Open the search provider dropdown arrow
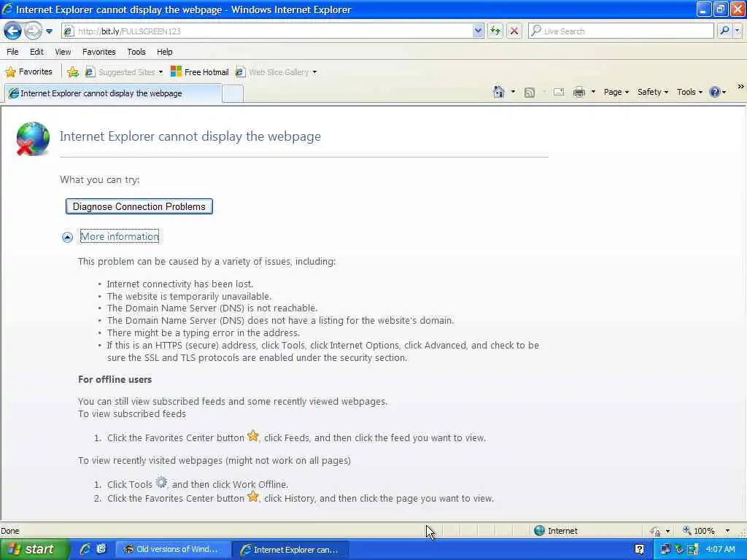 coord(738,31)
